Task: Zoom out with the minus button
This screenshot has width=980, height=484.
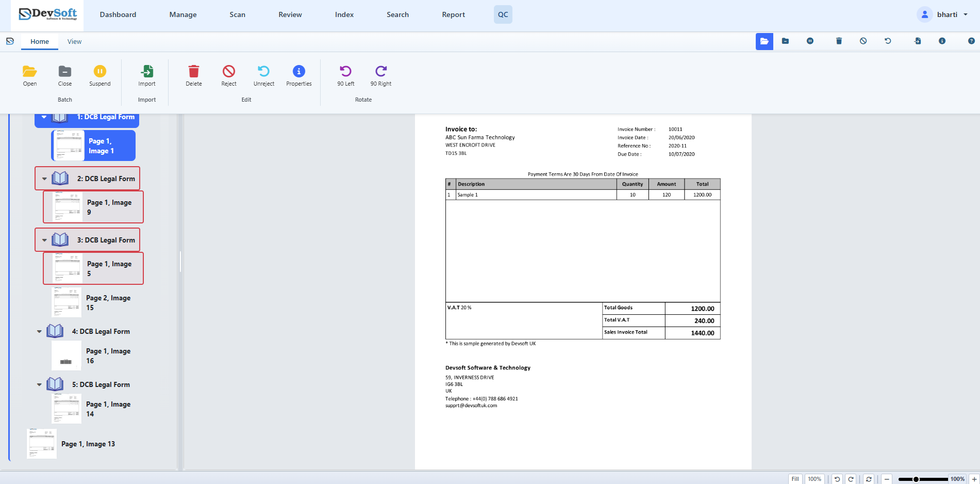Action: tap(886, 479)
